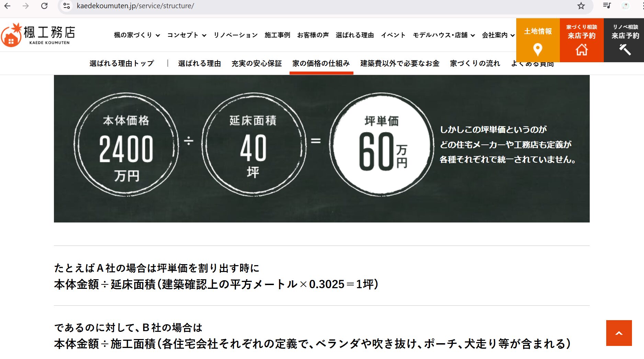The image size is (644, 359).
Task: Expand the 楓の家づくり dropdown menu
Action: [x=137, y=35]
